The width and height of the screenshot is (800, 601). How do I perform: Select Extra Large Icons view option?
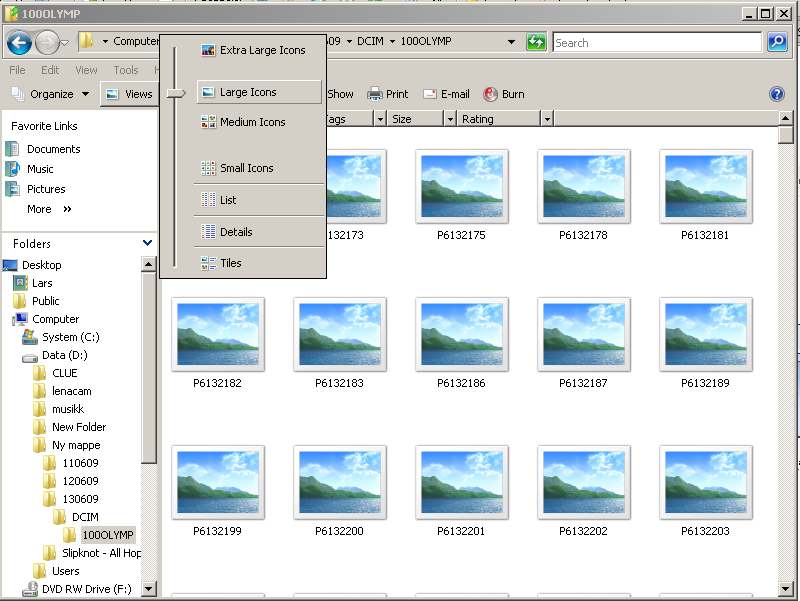pos(262,50)
